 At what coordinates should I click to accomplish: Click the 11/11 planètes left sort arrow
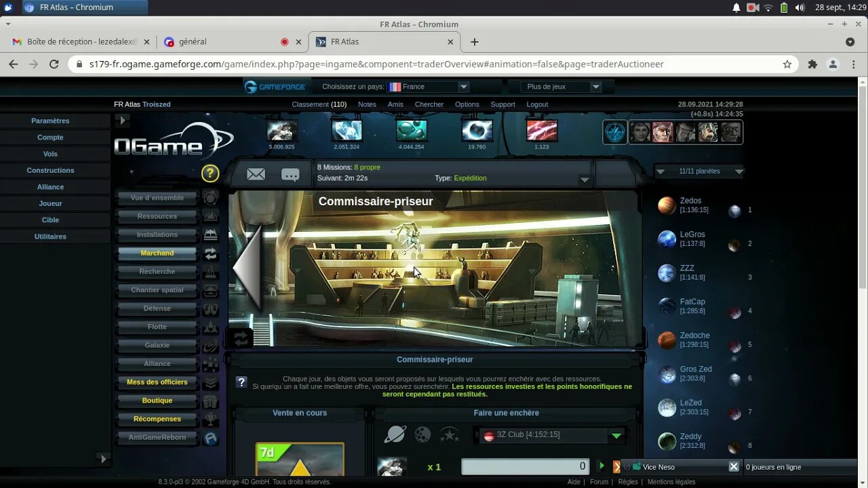[660, 171]
